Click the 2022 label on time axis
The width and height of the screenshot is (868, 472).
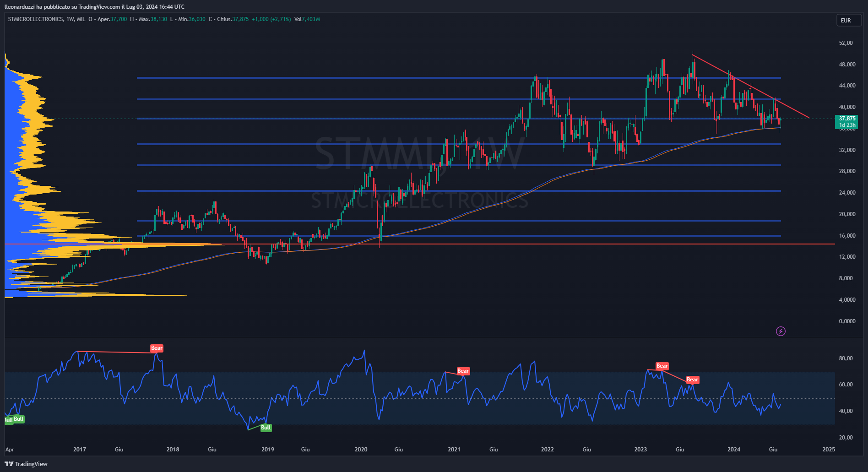click(548, 450)
